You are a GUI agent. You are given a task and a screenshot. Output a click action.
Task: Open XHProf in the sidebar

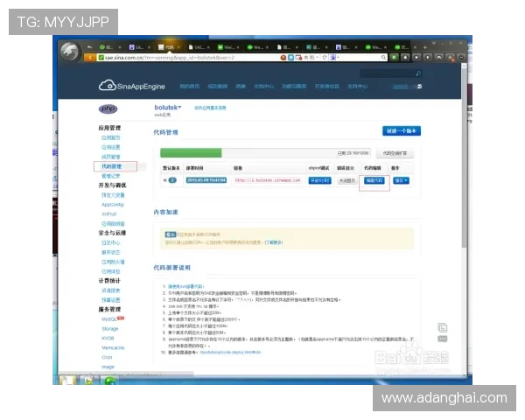click(x=108, y=214)
